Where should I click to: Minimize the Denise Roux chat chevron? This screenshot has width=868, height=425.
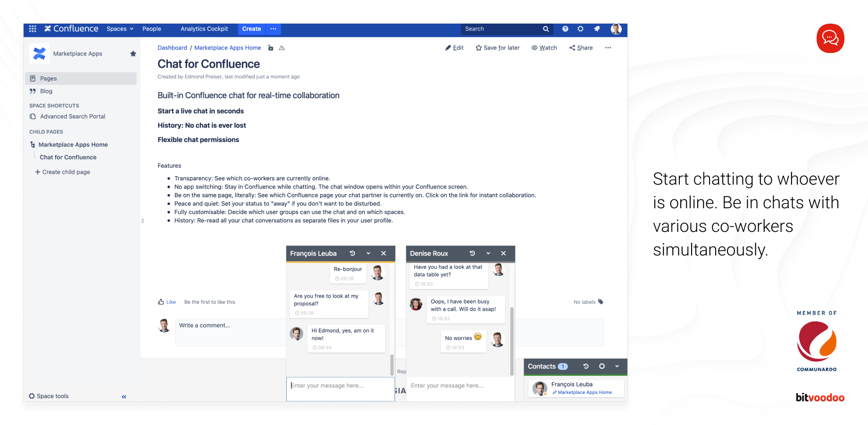click(x=488, y=254)
